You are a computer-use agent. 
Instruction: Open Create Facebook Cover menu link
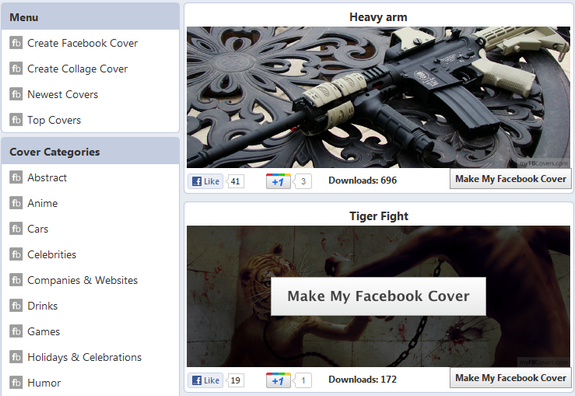[83, 43]
